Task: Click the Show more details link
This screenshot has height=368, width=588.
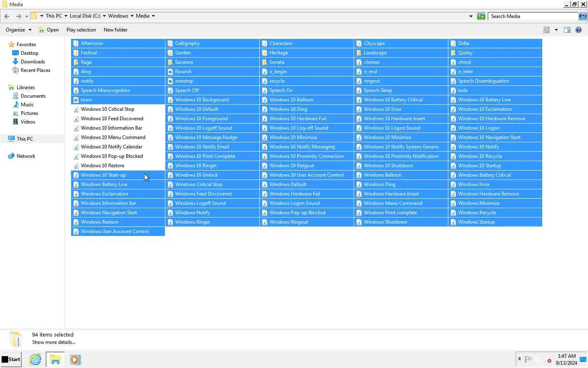Action: coord(54,342)
